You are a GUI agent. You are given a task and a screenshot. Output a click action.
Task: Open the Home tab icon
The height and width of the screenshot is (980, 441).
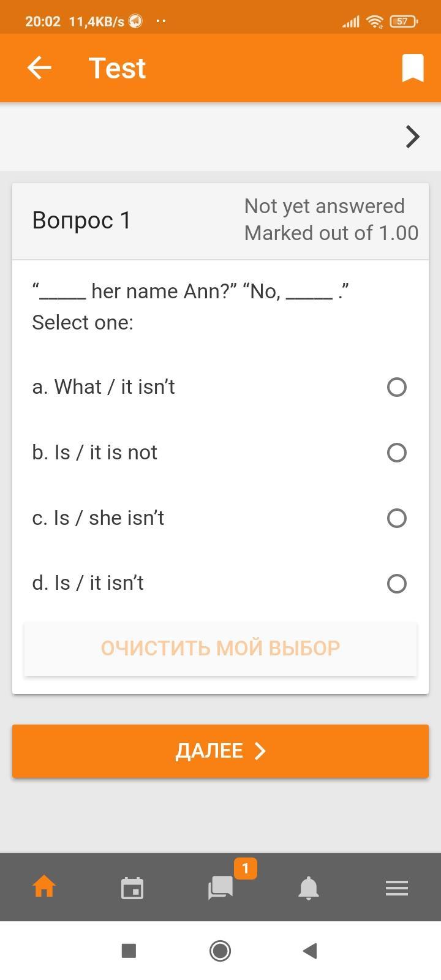pyautogui.click(x=44, y=887)
